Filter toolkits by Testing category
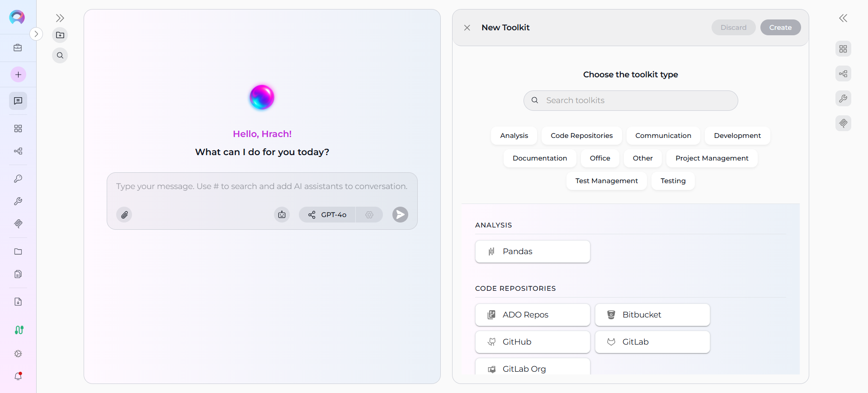868x393 pixels. coord(673,181)
